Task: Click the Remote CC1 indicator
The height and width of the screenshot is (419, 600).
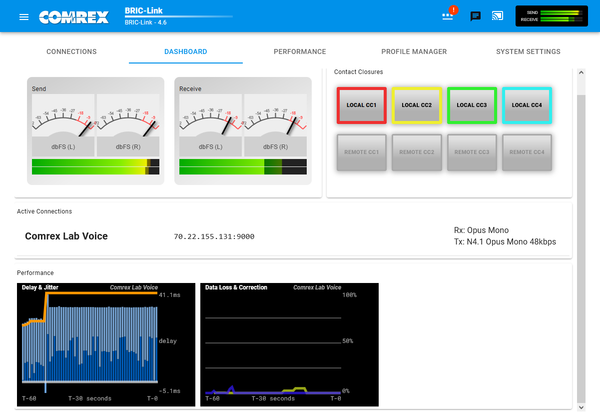Action: point(362,152)
